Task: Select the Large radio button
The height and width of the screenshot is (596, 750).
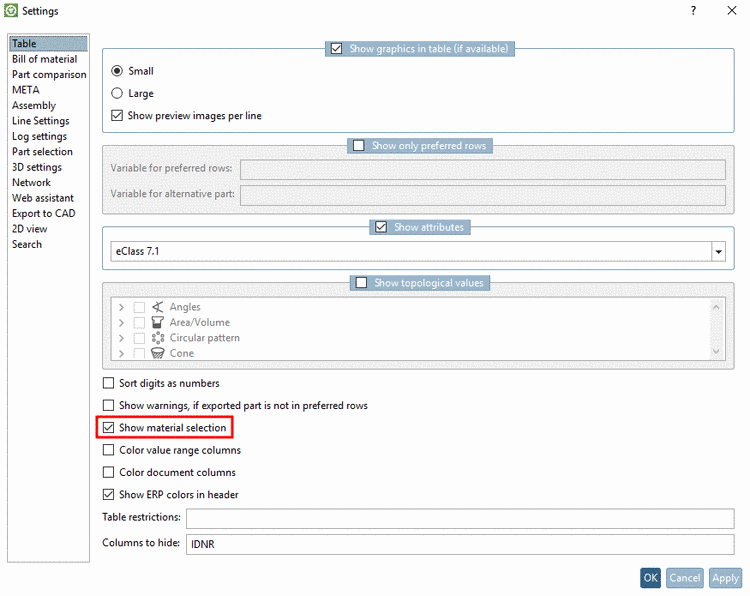Action: [x=117, y=93]
